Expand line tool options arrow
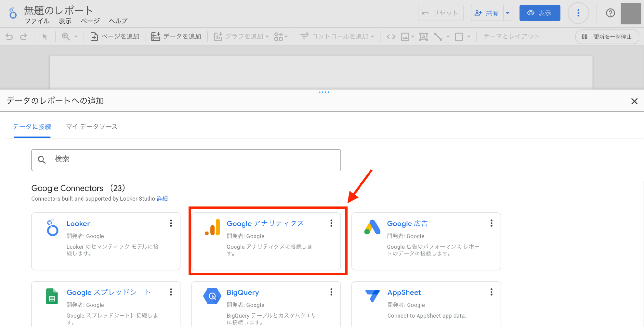The height and width of the screenshot is (327, 644). point(448,37)
